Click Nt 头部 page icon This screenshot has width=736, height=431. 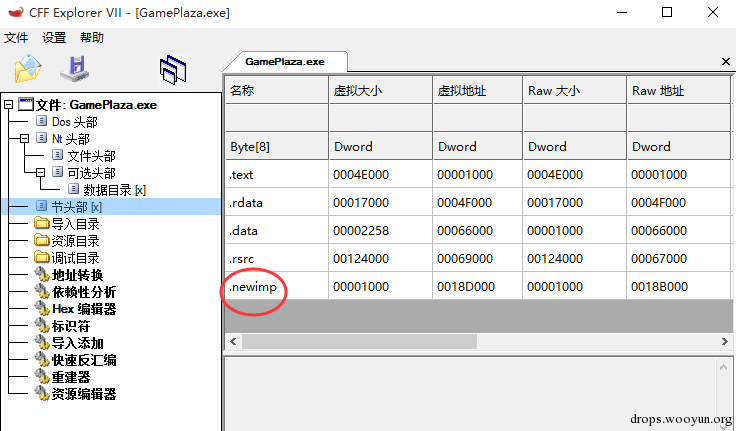click(42, 138)
